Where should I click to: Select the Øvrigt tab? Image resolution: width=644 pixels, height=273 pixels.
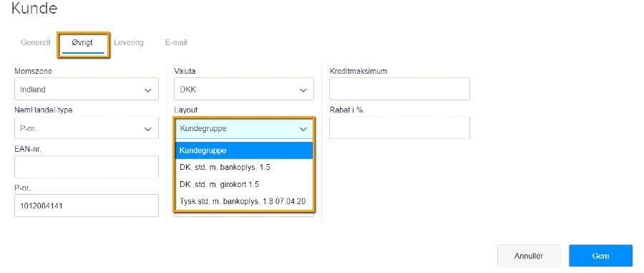pyautogui.click(x=82, y=42)
